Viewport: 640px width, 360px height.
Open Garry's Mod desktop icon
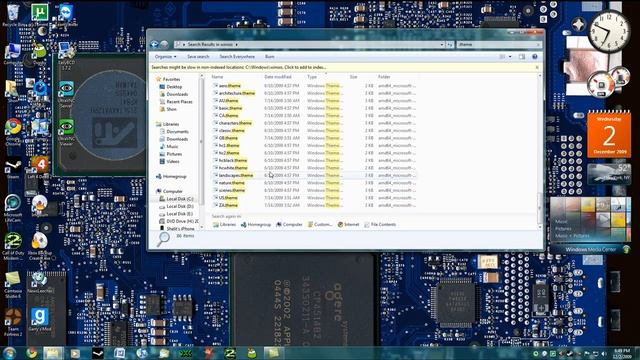40,319
